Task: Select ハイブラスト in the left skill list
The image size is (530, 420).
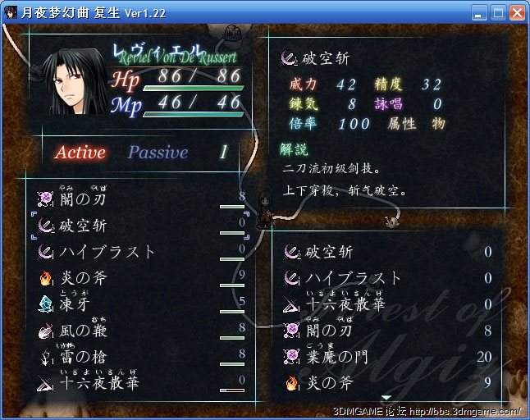Action: pos(140,252)
